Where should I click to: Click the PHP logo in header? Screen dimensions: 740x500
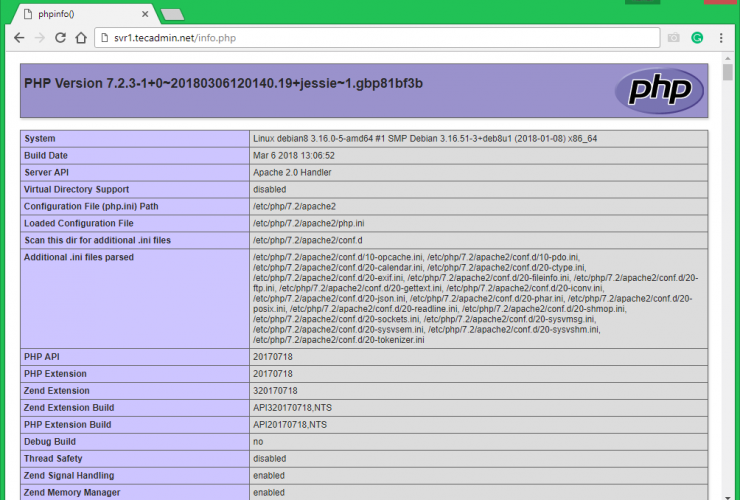tap(660, 90)
